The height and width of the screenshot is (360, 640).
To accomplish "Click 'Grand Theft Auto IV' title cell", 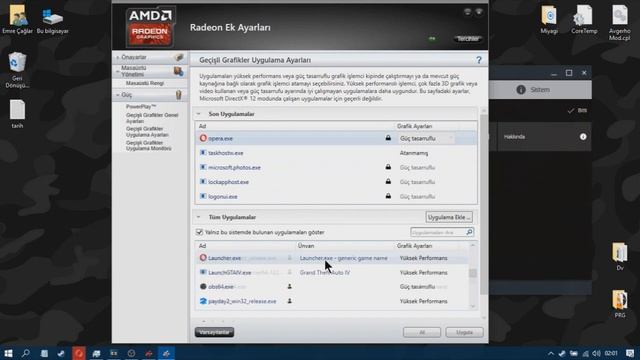I will coord(325,272).
